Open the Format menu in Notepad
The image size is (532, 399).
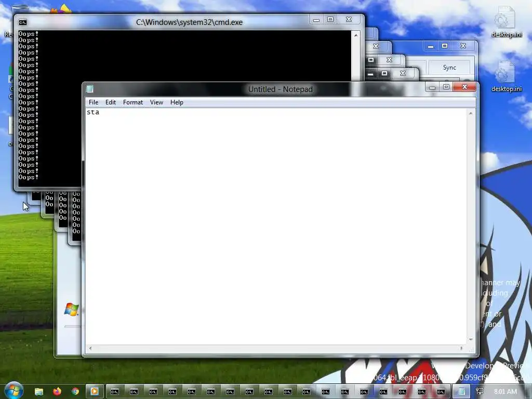point(132,102)
